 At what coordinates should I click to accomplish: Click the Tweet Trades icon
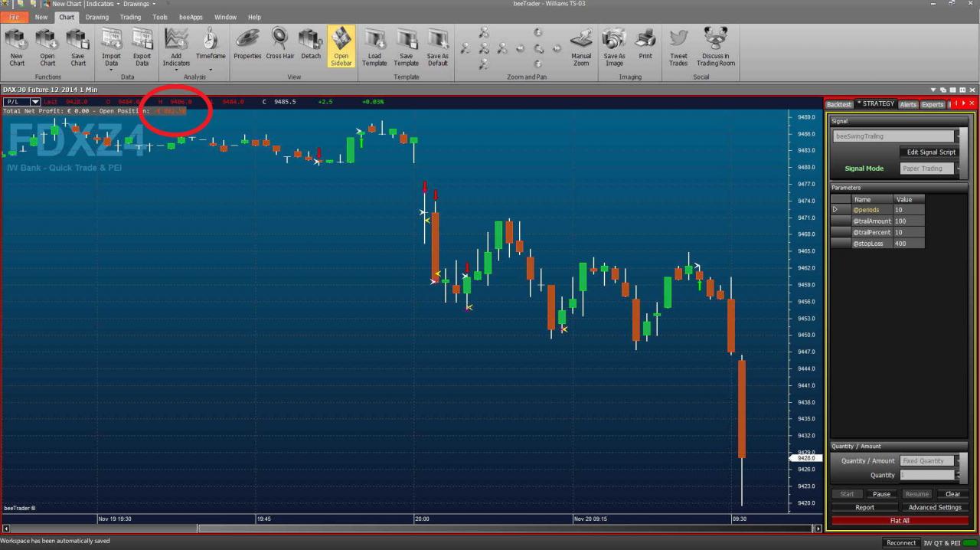[678, 47]
